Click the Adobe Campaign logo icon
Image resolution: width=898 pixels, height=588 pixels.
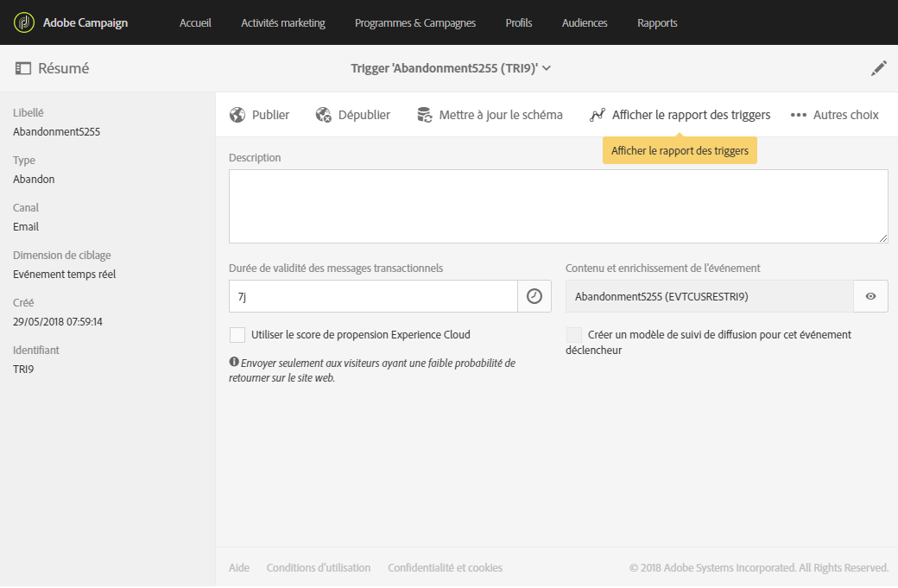click(23, 22)
